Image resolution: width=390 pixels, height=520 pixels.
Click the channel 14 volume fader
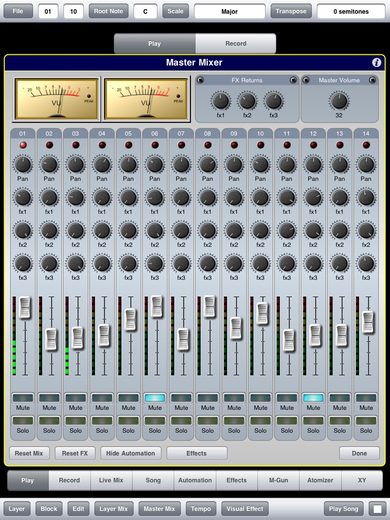tap(368, 321)
